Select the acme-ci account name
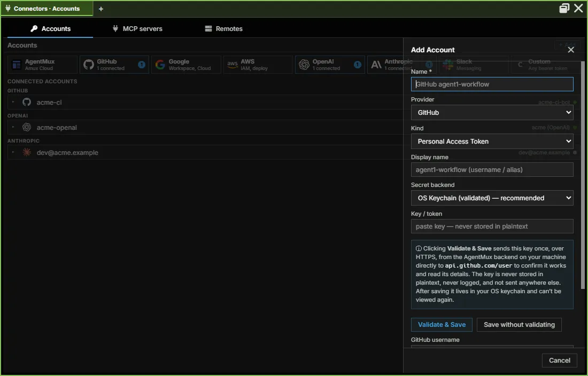 pyautogui.click(x=49, y=102)
